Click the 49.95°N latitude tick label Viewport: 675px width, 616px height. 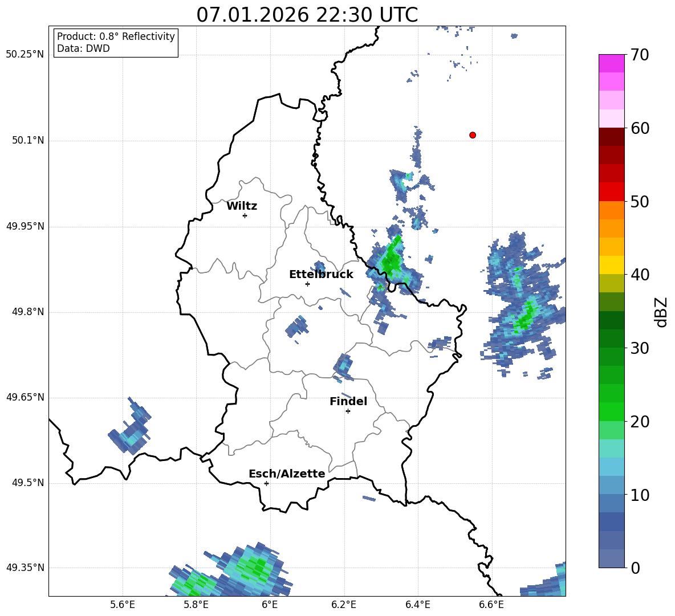point(25,227)
